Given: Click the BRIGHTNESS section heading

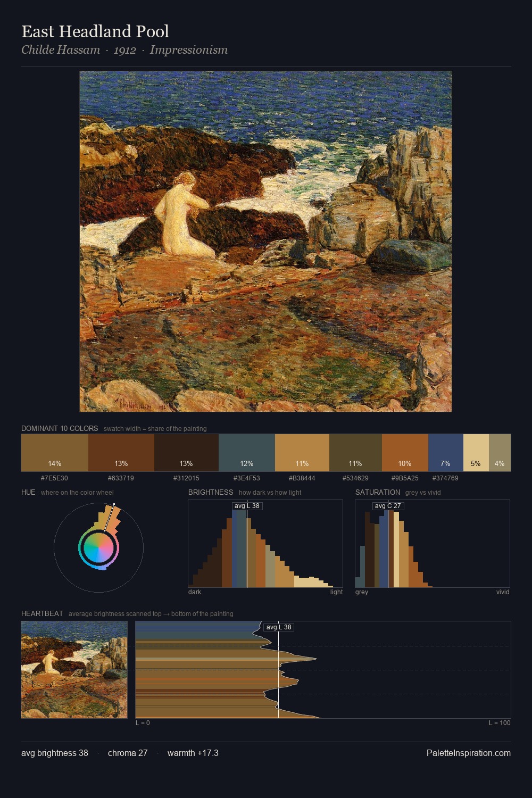Looking at the screenshot, I should [211, 492].
